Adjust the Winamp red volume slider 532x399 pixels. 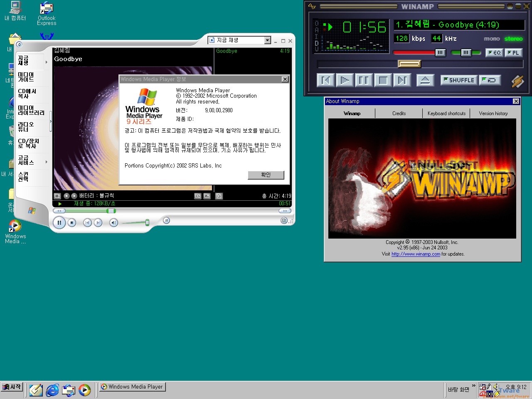tap(420, 52)
